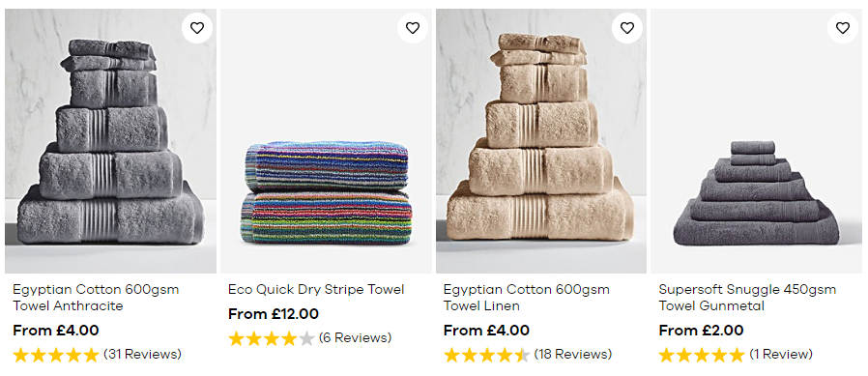Save Supersoft Snuggle Gunmetal towel via heart icon
The height and width of the screenshot is (376, 868).
[x=843, y=28]
